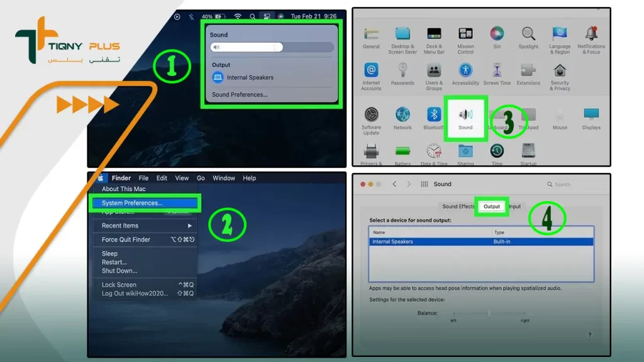Screen dimensions: 644x362
Task: Open Battery preferences icon
Action: [x=402, y=151]
